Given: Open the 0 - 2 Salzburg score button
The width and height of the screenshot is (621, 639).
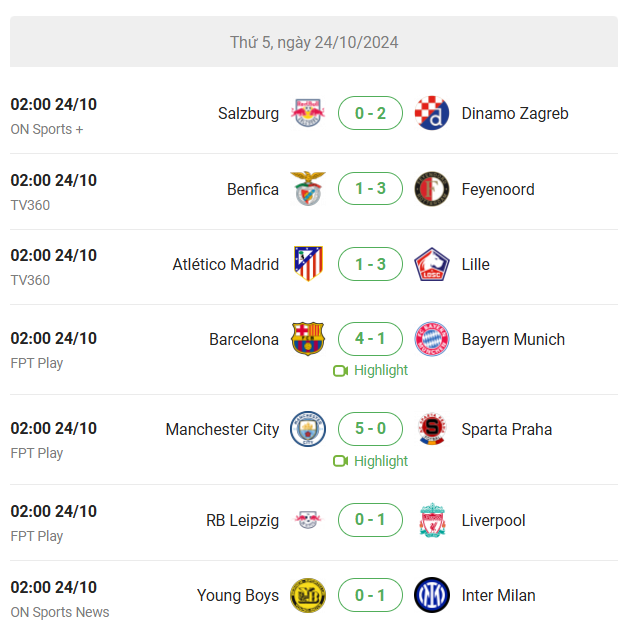Looking at the screenshot, I should 370,113.
